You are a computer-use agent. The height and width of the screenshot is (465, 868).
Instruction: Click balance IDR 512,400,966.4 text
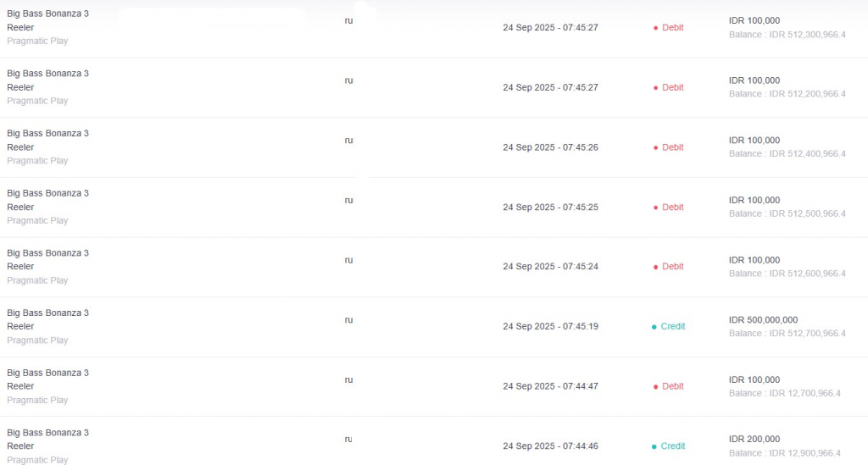[x=787, y=153]
